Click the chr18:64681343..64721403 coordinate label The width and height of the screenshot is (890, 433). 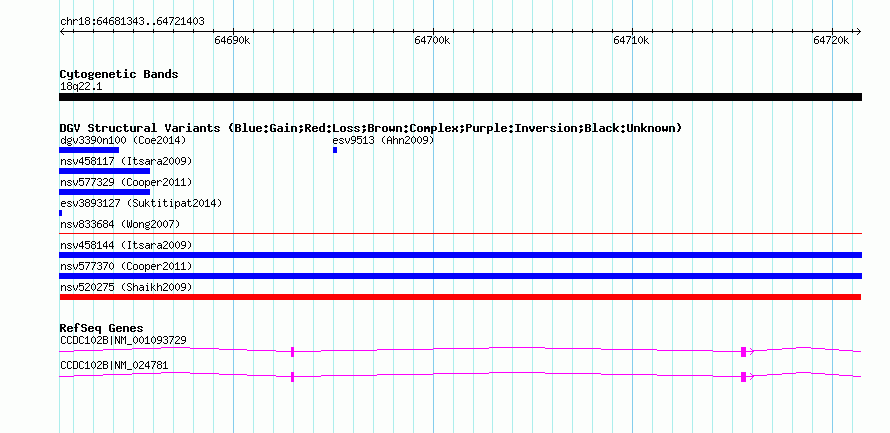[132, 22]
